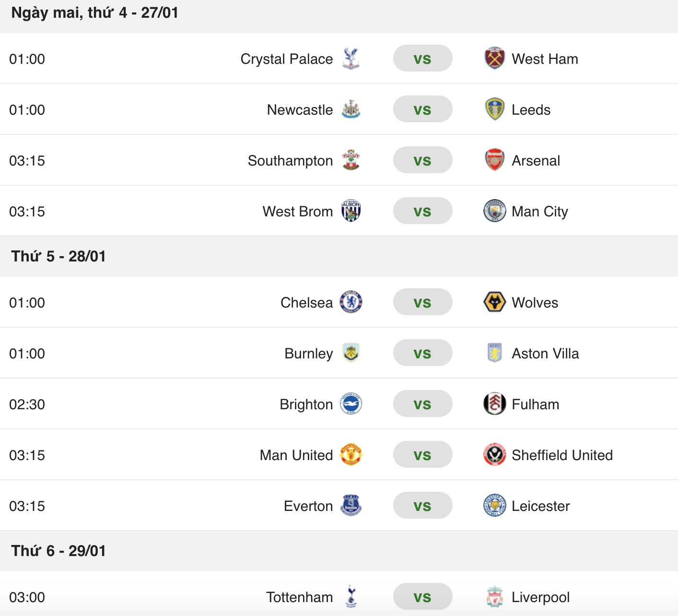
Task: Click the Everton vs Leicester VS button
Action: tap(422, 506)
